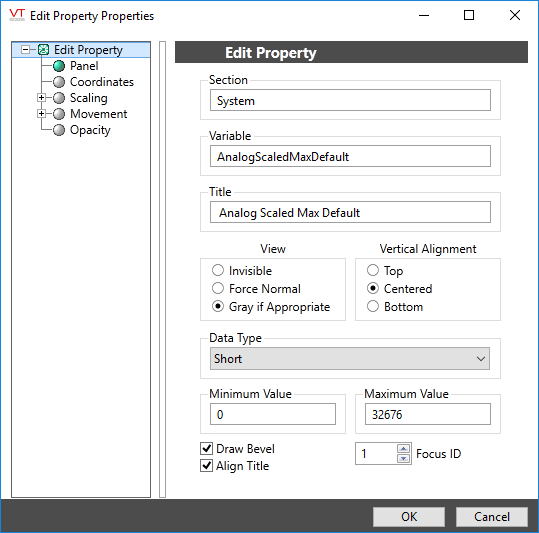
Task: Dismiss dialog with Cancel button
Action: pyautogui.click(x=492, y=517)
